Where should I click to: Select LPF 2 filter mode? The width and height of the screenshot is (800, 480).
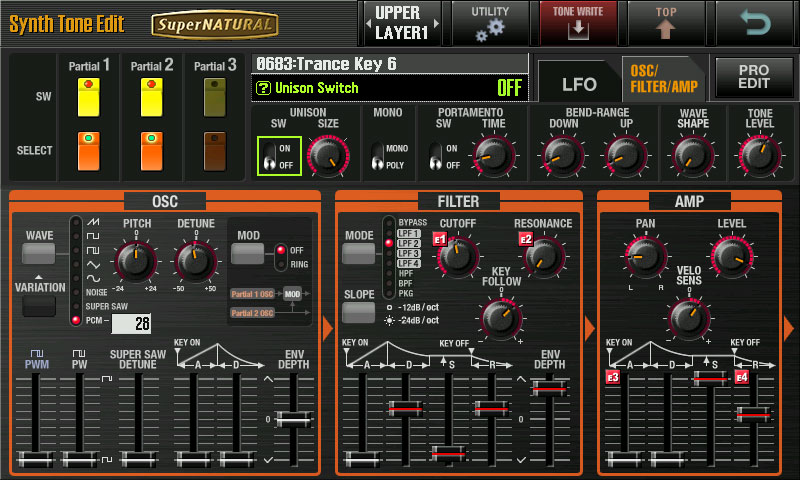pos(409,243)
